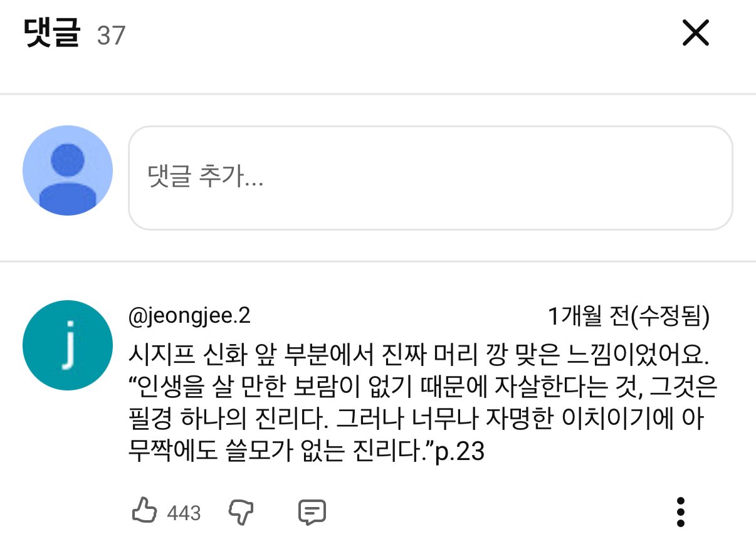Viewport: 756px width, 534px height.
Task: Tap your blue profile avatar
Action: coord(67,170)
